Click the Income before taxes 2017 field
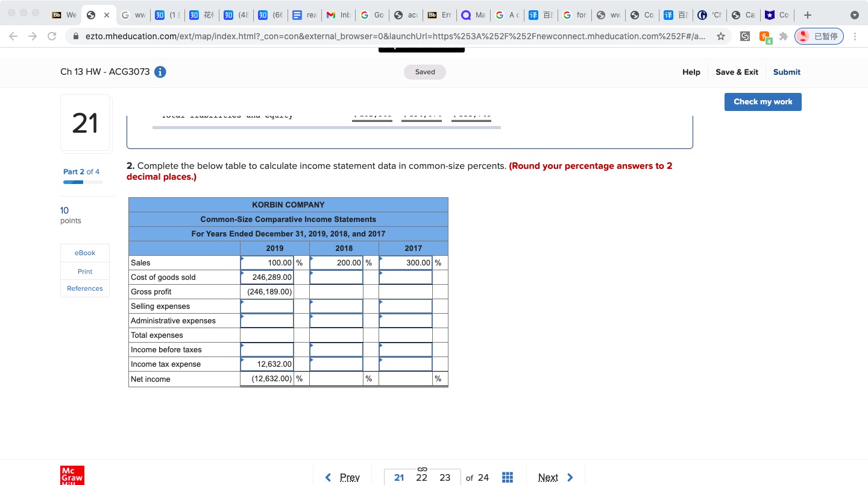 [x=406, y=350]
